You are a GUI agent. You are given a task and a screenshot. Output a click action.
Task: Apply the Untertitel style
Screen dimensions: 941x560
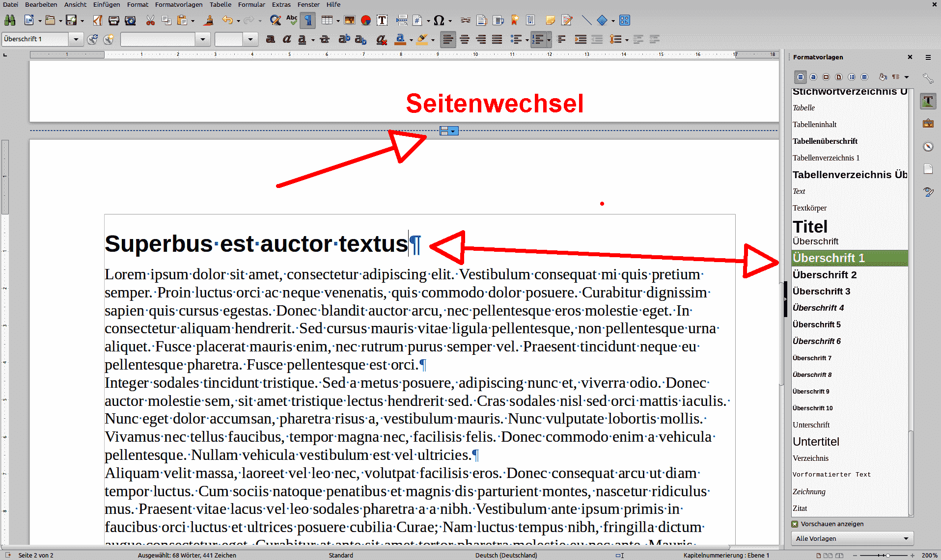point(816,441)
